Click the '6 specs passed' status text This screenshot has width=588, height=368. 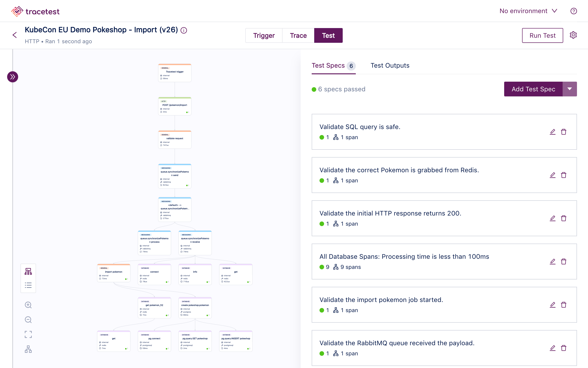pyautogui.click(x=341, y=89)
